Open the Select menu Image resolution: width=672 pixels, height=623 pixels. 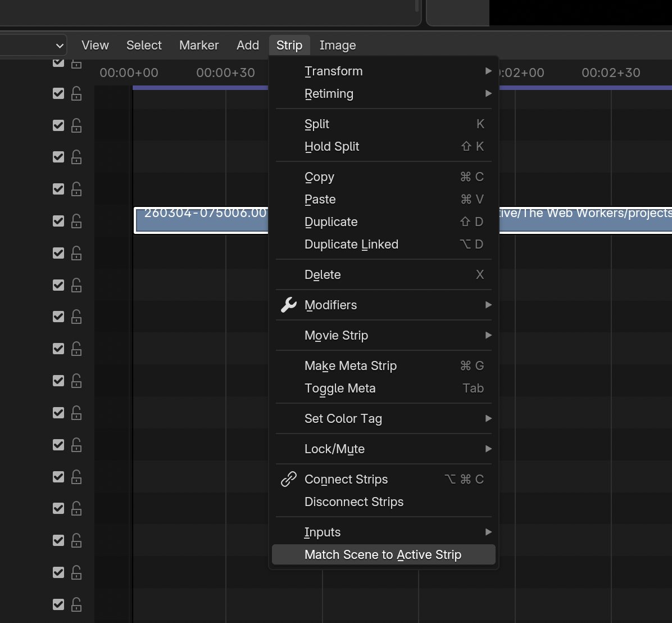click(x=144, y=45)
